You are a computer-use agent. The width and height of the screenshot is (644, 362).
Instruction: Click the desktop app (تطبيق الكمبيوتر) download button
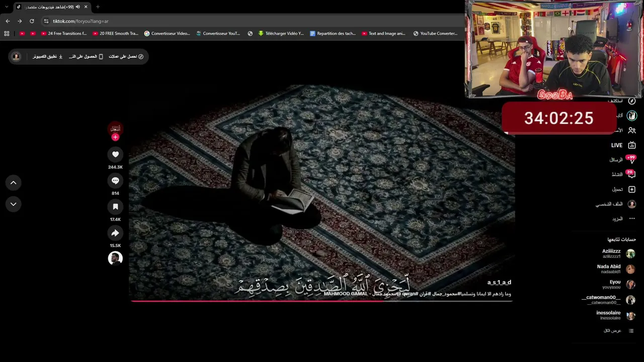pyautogui.click(x=48, y=56)
